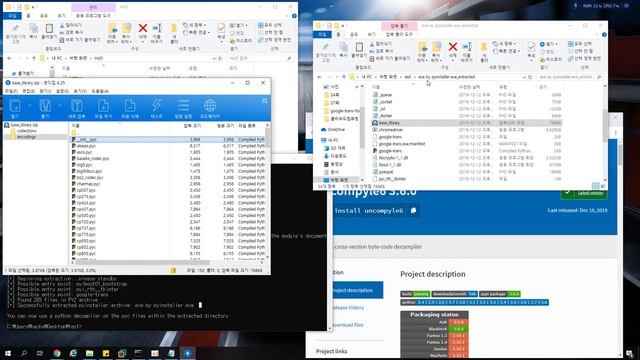The image size is (640, 360).
Task: Click Up arrow in extracted-folder Explorer navigation
Action: (344, 77)
